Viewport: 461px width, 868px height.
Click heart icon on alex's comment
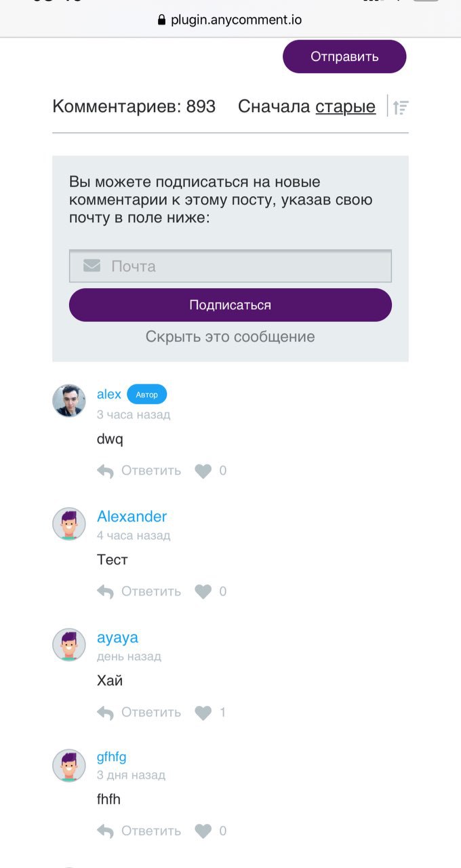click(x=203, y=471)
